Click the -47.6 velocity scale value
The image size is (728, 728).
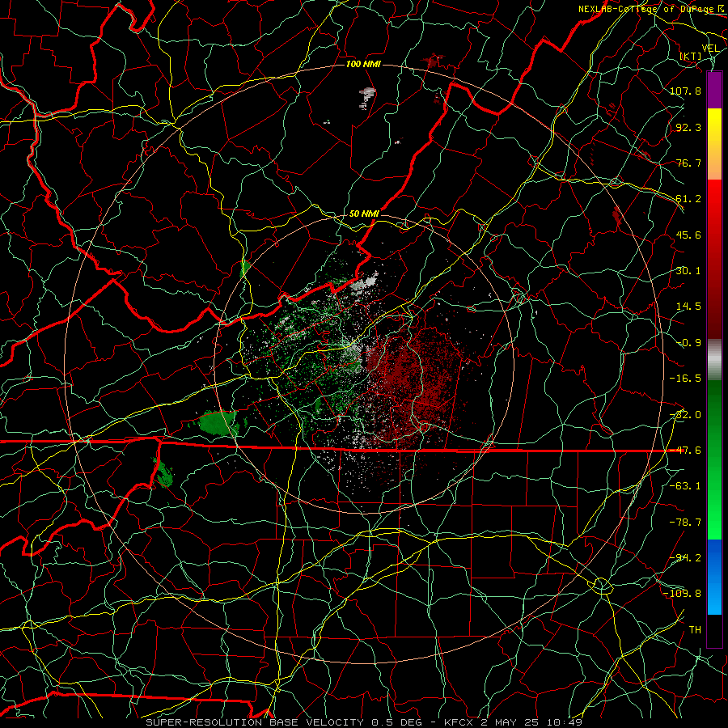[685, 451]
